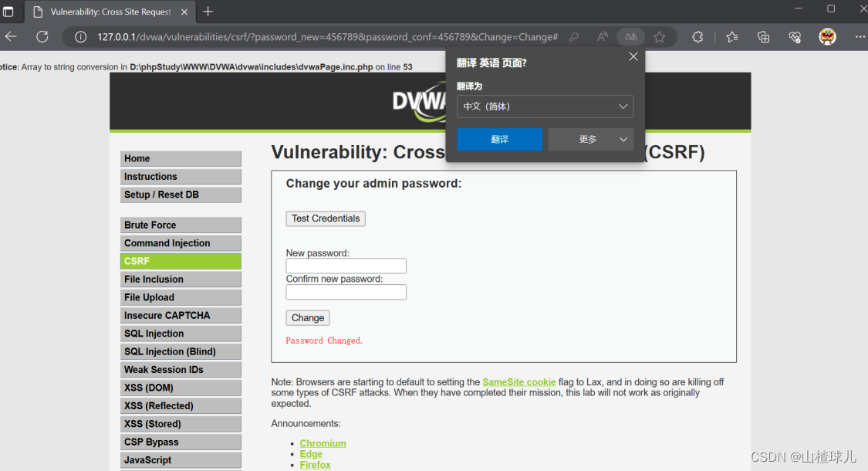Image resolution: width=868 pixels, height=471 pixels.
Task: Open a new tab with plus button
Action: [x=208, y=12]
